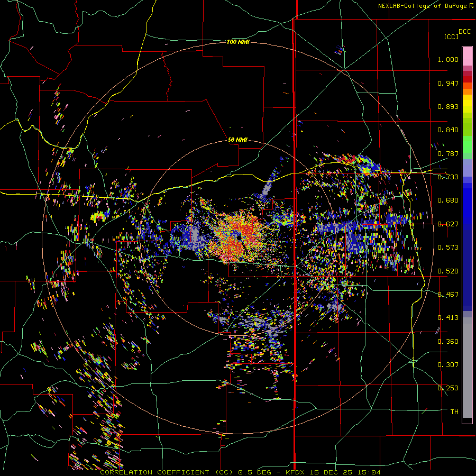Select the 0.360 scale value

pos(448,342)
